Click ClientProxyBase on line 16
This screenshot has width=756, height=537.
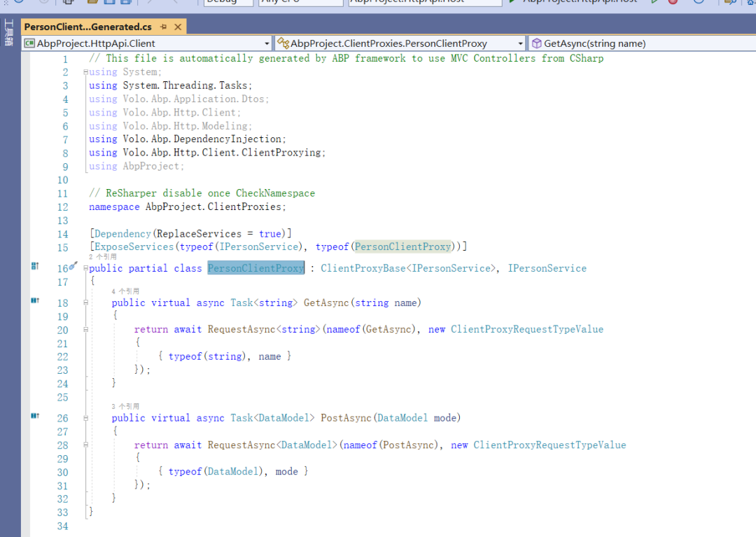pyautogui.click(x=363, y=268)
